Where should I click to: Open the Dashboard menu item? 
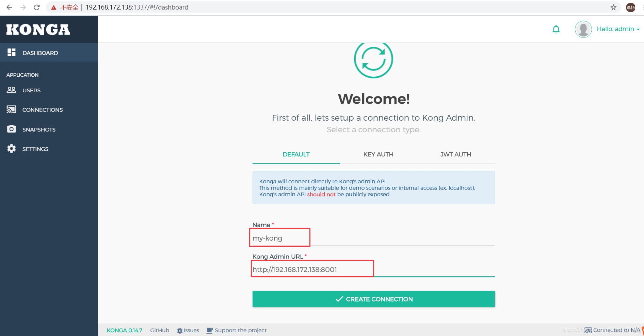tap(49, 52)
